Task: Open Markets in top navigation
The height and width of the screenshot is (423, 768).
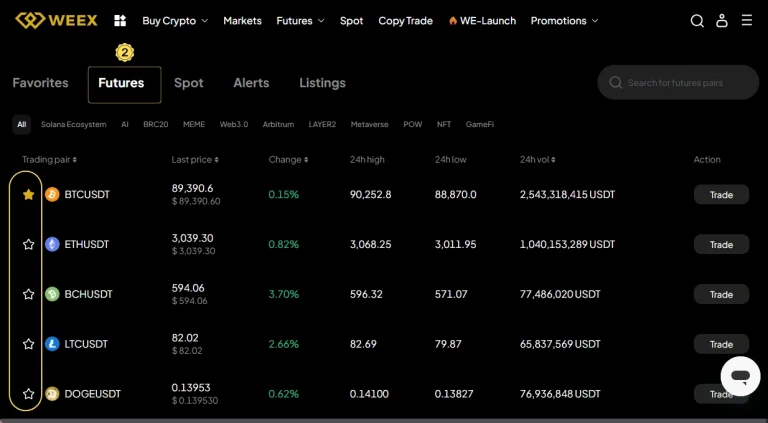Action: (242, 21)
